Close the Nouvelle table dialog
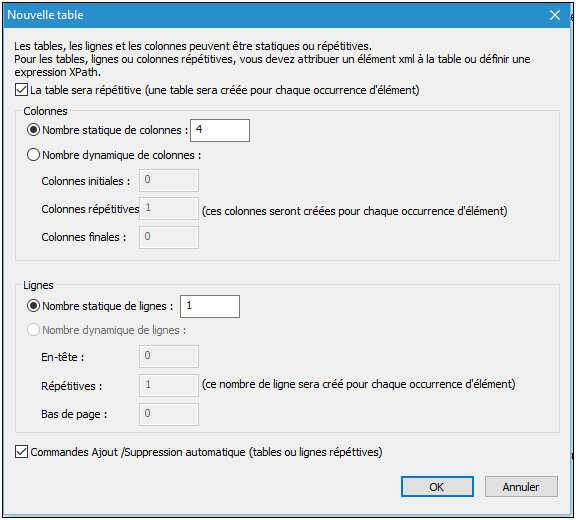The image size is (576, 520). (x=555, y=15)
